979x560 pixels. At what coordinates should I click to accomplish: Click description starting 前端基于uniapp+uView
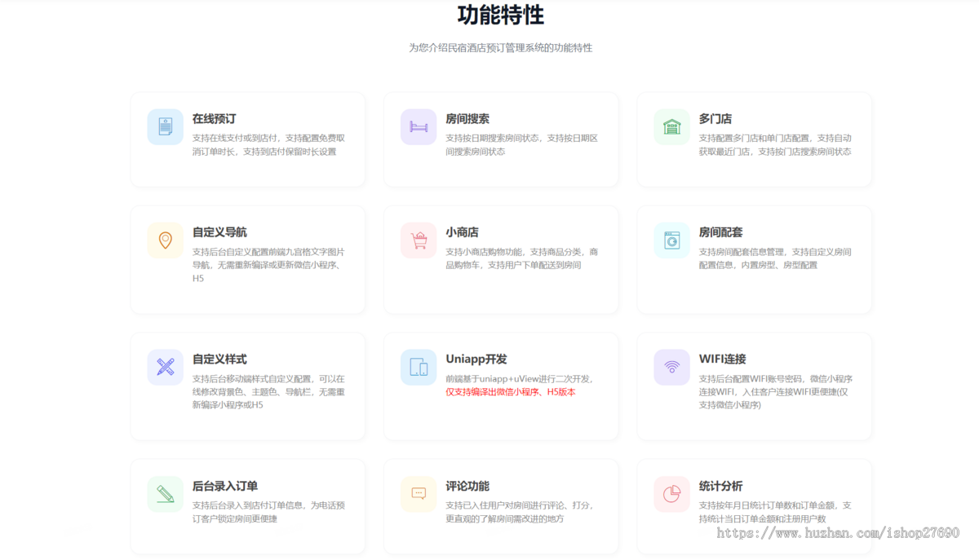(519, 379)
